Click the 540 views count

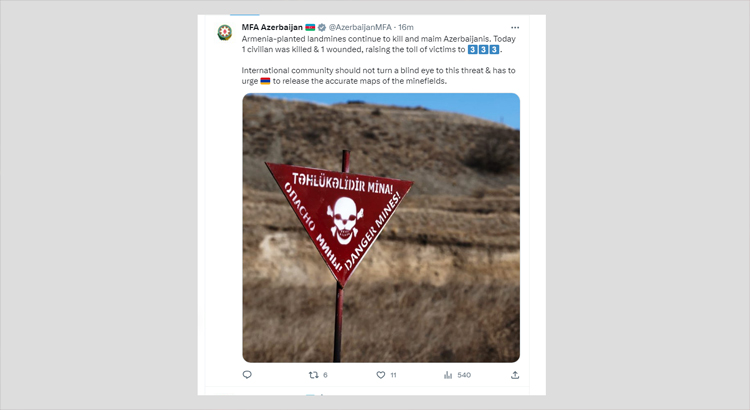tap(464, 375)
